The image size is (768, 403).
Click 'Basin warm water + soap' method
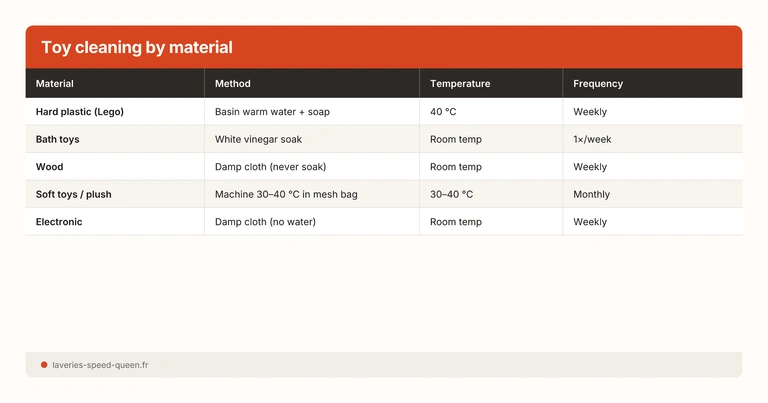(x=272, y=112)
